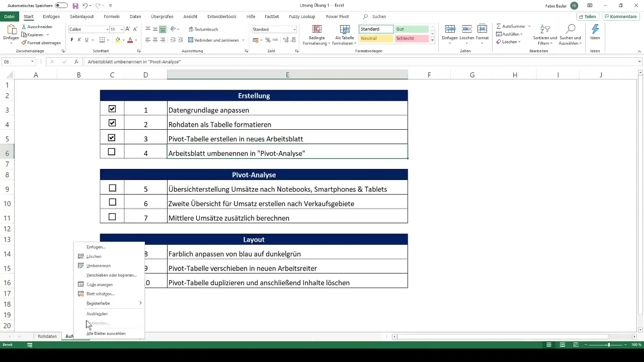The height and width of the screenshot is (362, 644).
Task: Open font color dropdown arrow
Action: (136, 40)
